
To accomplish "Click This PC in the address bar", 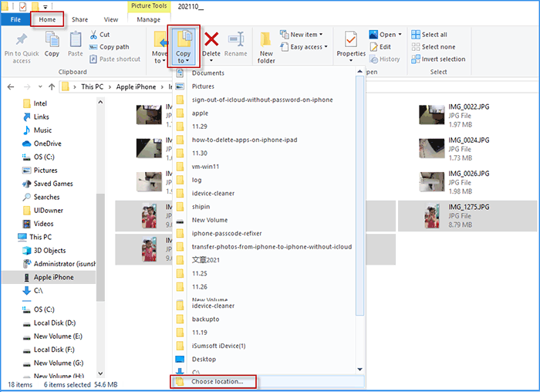I will click(92, 86).
